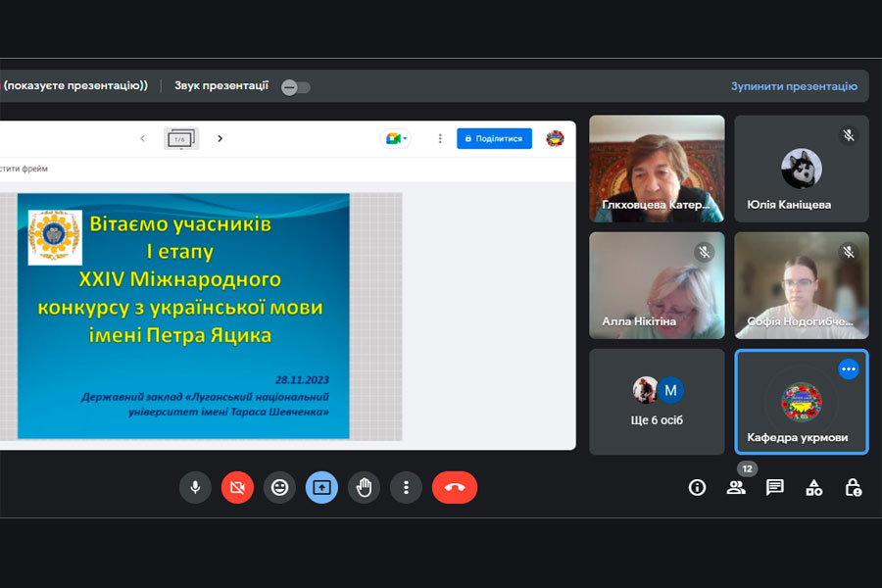This screenshot has height=588, width=882.
Task: Go to next slide arrow in Slides
Action: pyautogui.click(x=220, y=138)
